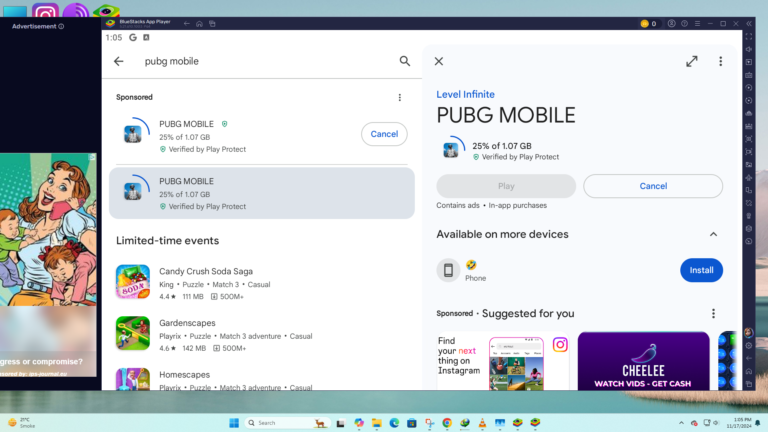
Task: Click the Limited-time events heading
Action: [168, 240]
